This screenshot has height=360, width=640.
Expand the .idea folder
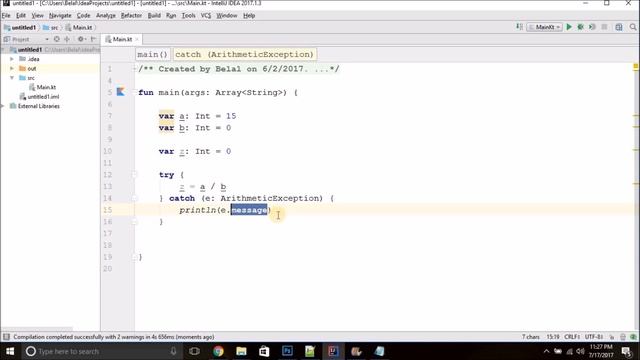click(12, 59)
